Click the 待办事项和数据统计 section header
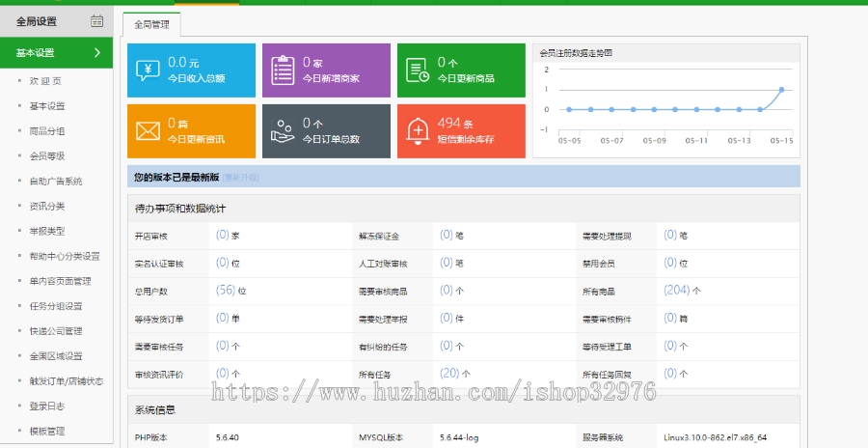 tap(180, 209)
